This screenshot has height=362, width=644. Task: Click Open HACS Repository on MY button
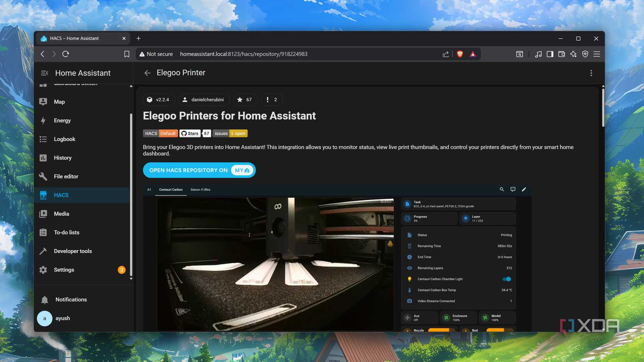point(199,170)
